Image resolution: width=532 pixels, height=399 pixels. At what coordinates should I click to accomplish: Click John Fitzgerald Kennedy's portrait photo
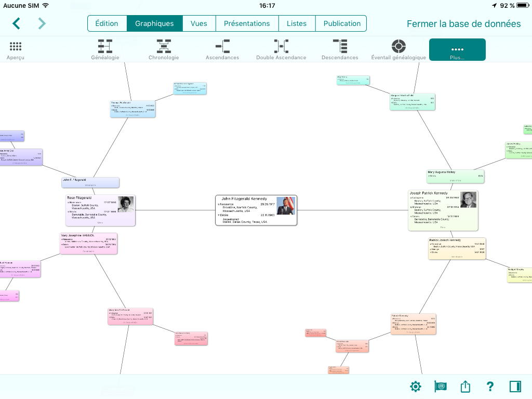[x=286, y=206]
